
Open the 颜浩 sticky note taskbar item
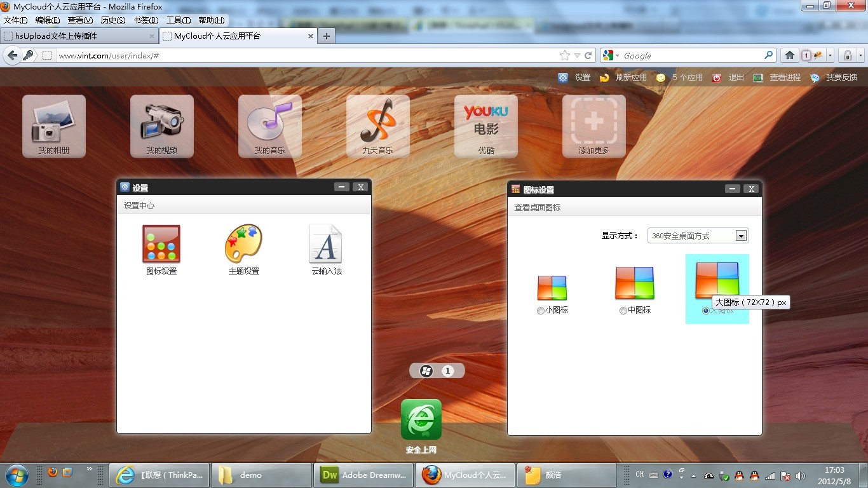tap(567, 475)
